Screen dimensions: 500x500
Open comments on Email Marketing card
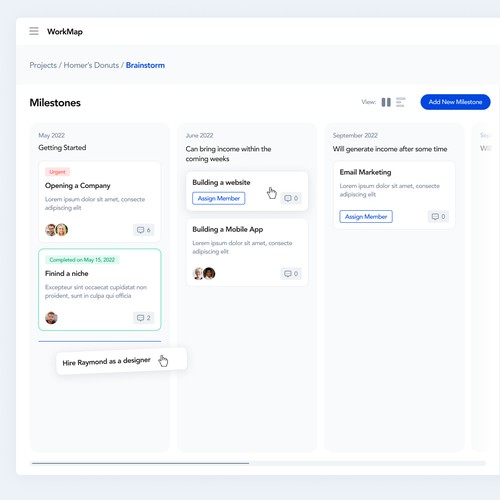(x=438, y=217)
